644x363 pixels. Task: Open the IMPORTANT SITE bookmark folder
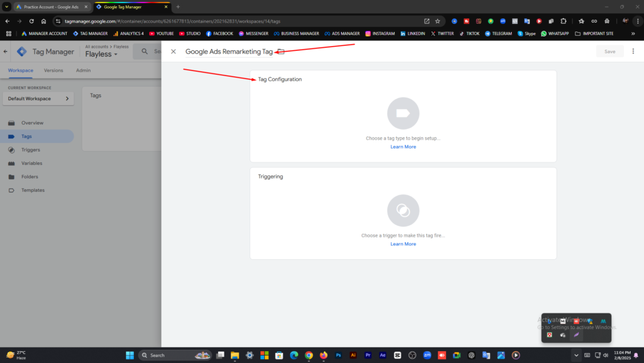[594, 34]
